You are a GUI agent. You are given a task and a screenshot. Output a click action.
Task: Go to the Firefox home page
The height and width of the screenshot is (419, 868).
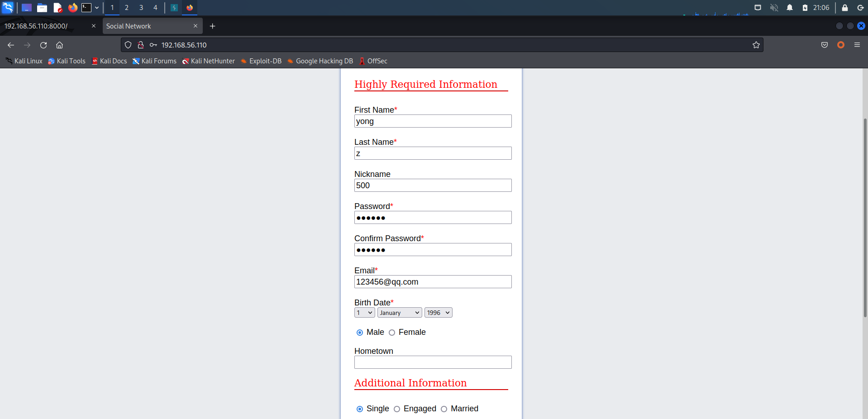pos(59,45)
